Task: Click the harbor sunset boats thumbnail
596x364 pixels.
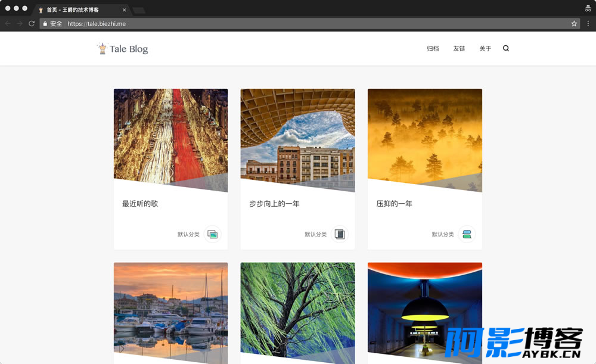Action: [x=170, y=313]
